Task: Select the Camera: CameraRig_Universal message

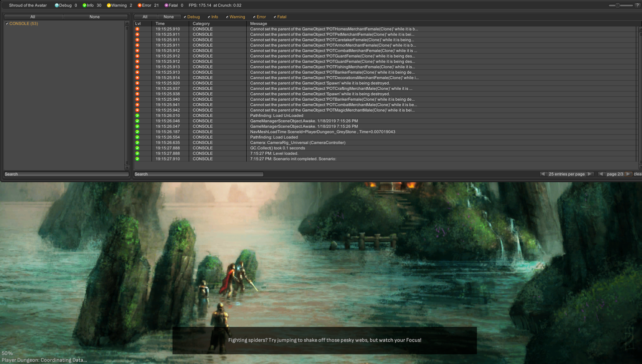Action: point(297,143)
